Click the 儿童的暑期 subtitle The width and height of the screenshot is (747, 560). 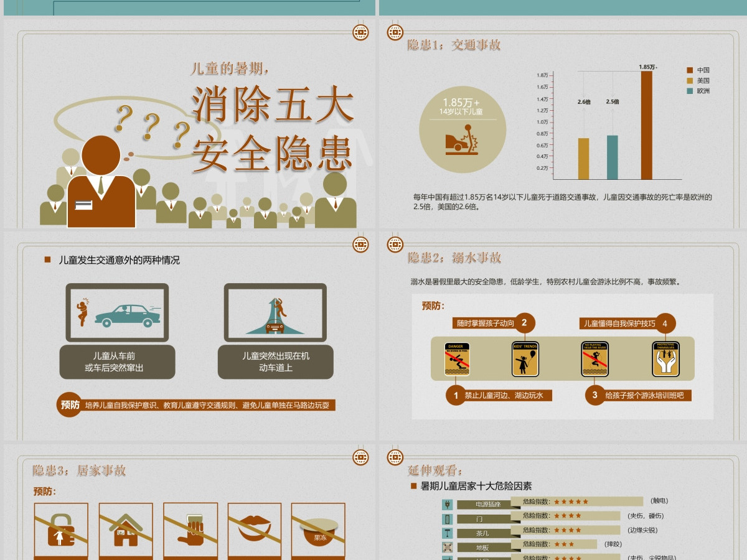230,68
